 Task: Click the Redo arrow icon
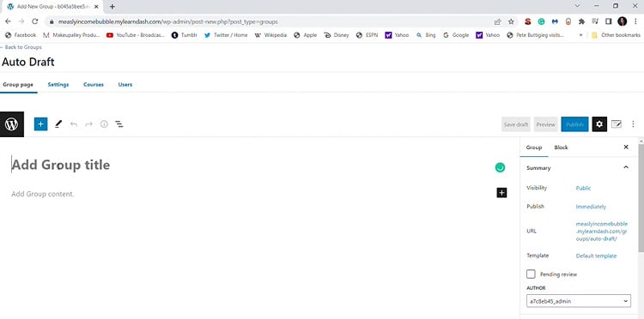[x=88, y=123]
